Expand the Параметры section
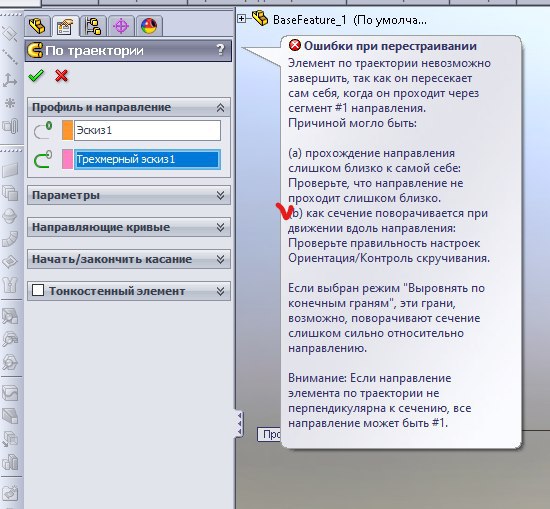550x509 pixels. pos(220,195)
